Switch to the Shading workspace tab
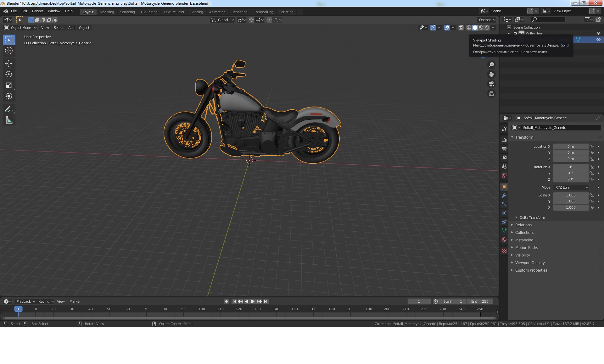The height and width of the screenshot is (364, 604). [197, 12]
